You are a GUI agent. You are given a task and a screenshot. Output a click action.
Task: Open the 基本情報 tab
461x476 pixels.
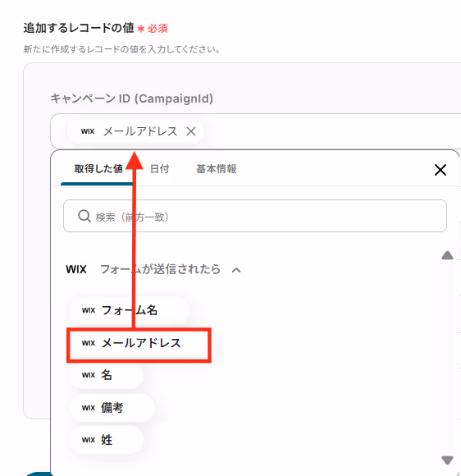[216, 169]
